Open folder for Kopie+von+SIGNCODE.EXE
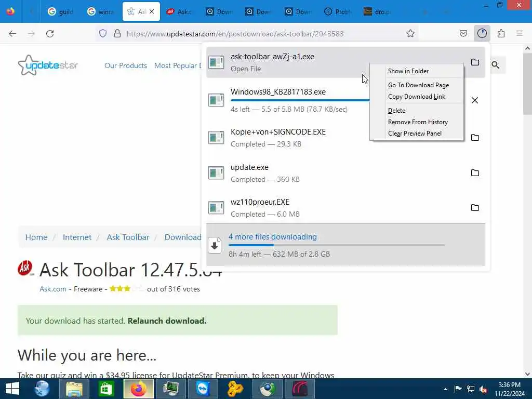 [475, 137]
